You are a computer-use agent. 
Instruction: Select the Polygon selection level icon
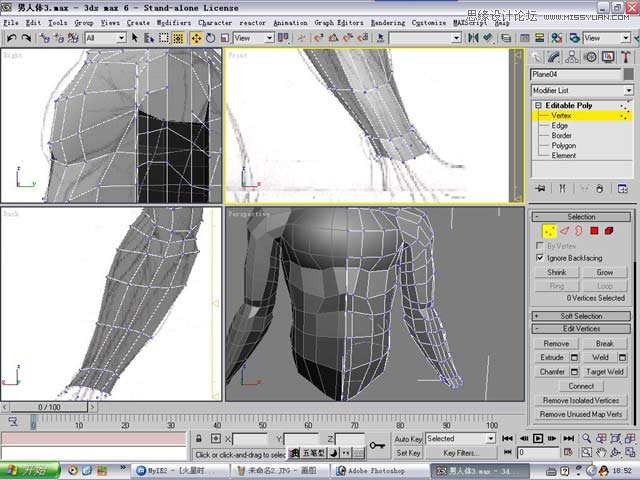coord(594,231)
